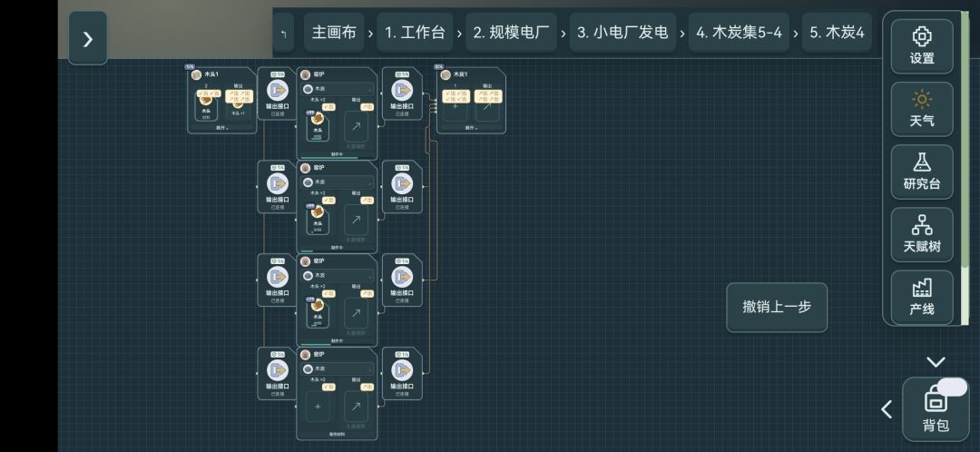The height and width of the screenshot is (452, 980).
Task: Click the first 窑炉 kiln header icon
Action: [x=306, y=75]
